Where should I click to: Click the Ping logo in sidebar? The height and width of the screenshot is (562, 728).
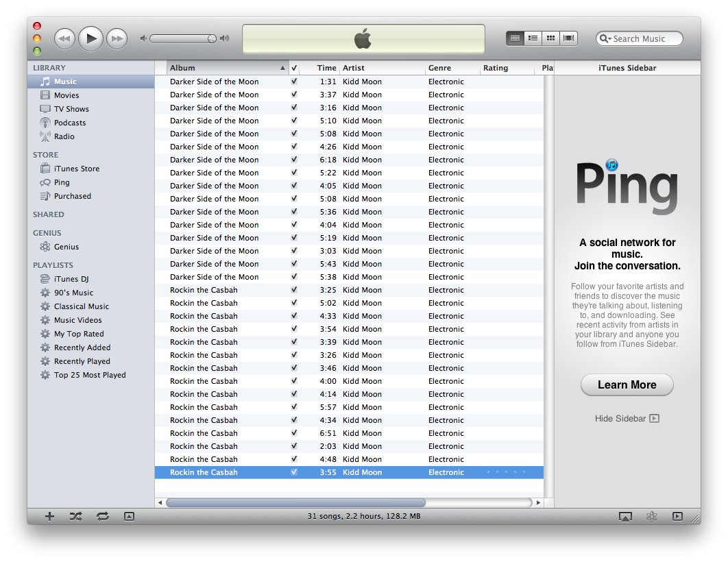click(627, 187)
